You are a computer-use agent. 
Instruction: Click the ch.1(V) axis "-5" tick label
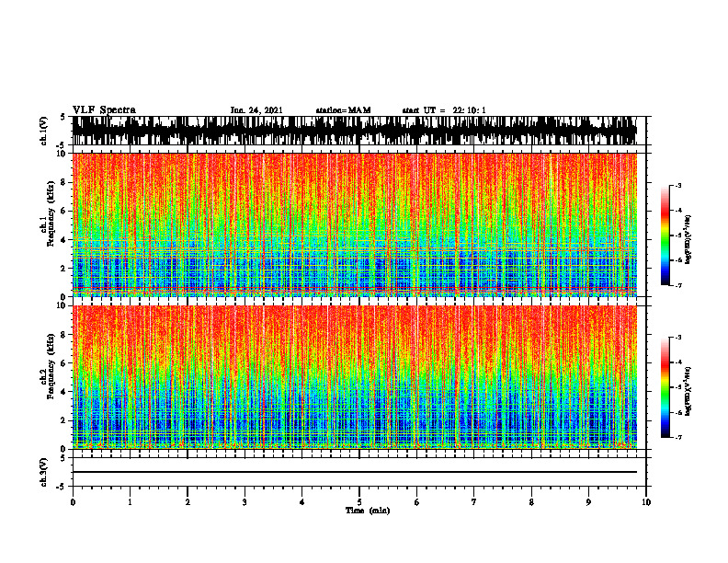click(x=62, y=146)
